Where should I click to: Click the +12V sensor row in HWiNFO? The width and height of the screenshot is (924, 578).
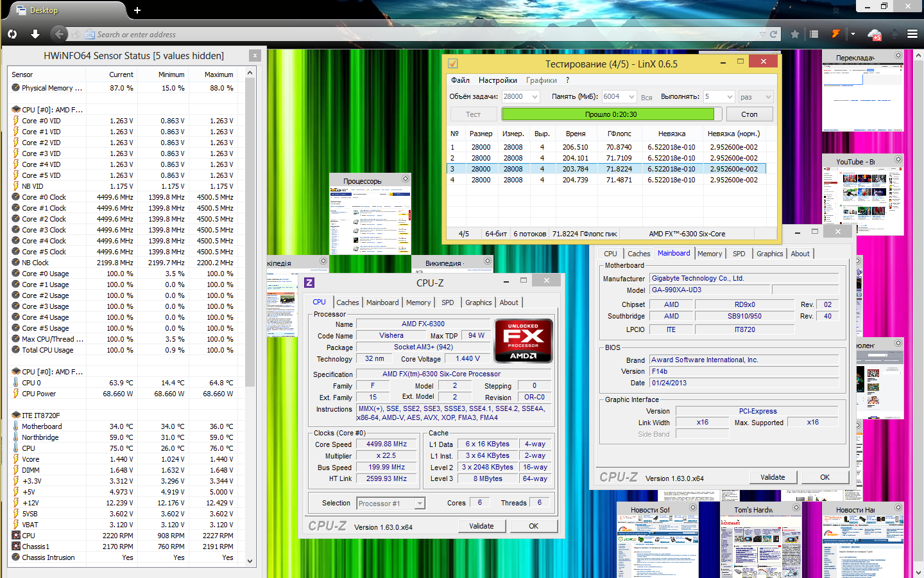click(124, 503)
